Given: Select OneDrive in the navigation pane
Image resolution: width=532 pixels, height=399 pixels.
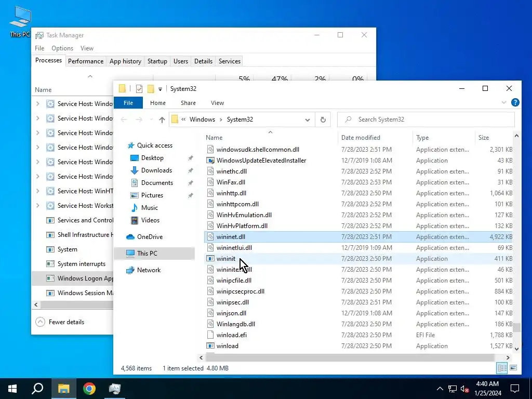Looking at the screenshot, I should [150, 237].
